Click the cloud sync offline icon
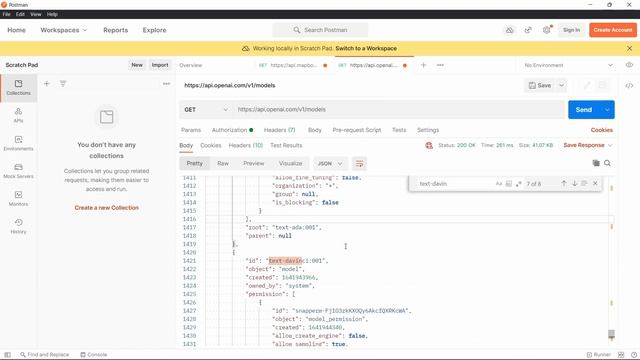The image size is (640, 360). tap(509, 30)
